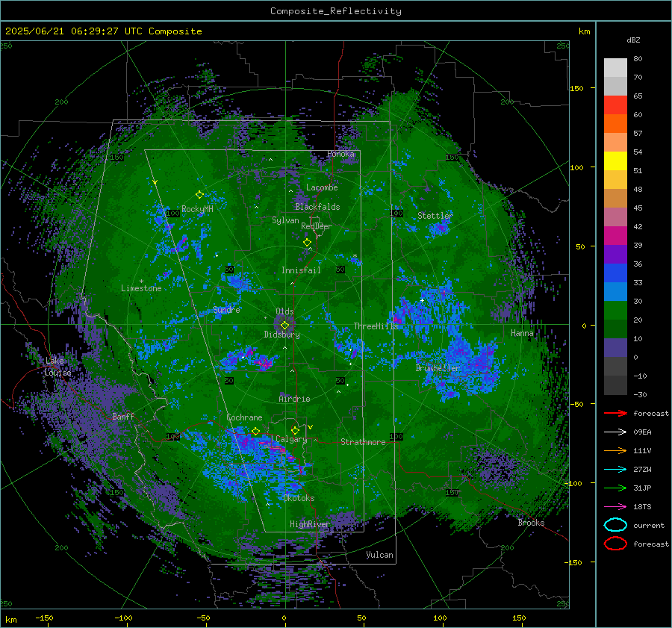This screenshot has height=628, width=672.
Task: Click the Vulcan town label
Action: tap(379, 555)
